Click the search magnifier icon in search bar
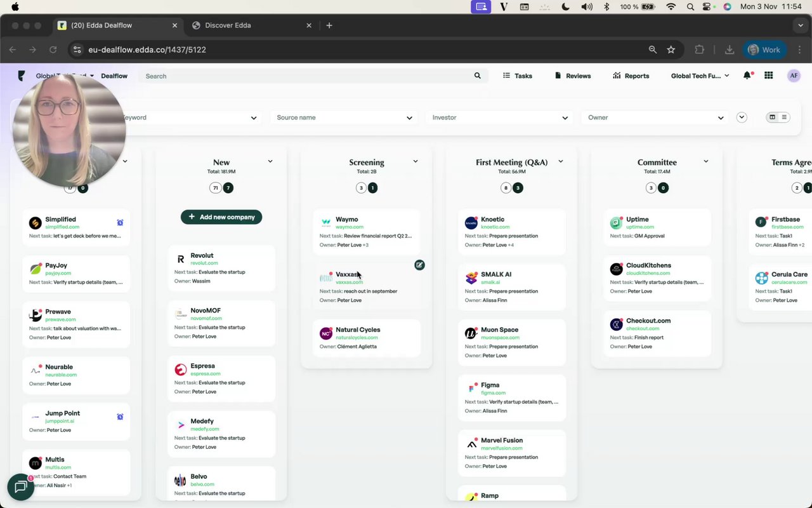The height and width of the screenshot is (508, 812). pyautogui.click(x=478, y=76)
